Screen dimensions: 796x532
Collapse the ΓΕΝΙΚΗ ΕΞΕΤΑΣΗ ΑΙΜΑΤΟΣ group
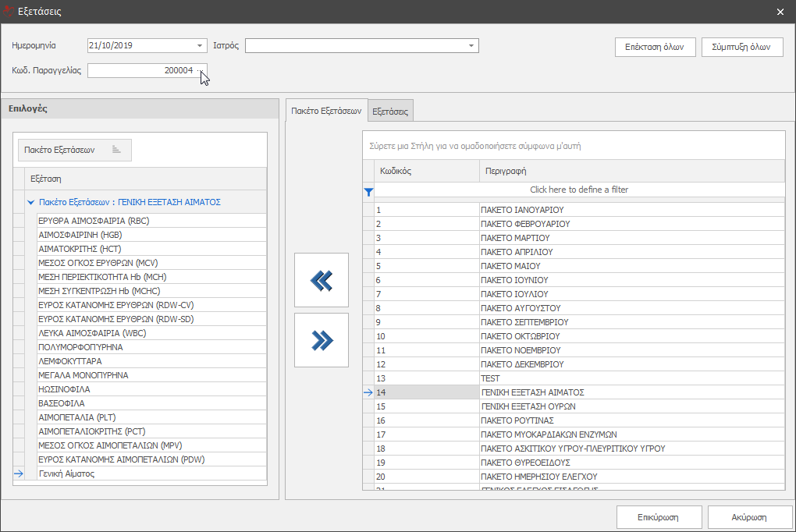coord(30,202)
